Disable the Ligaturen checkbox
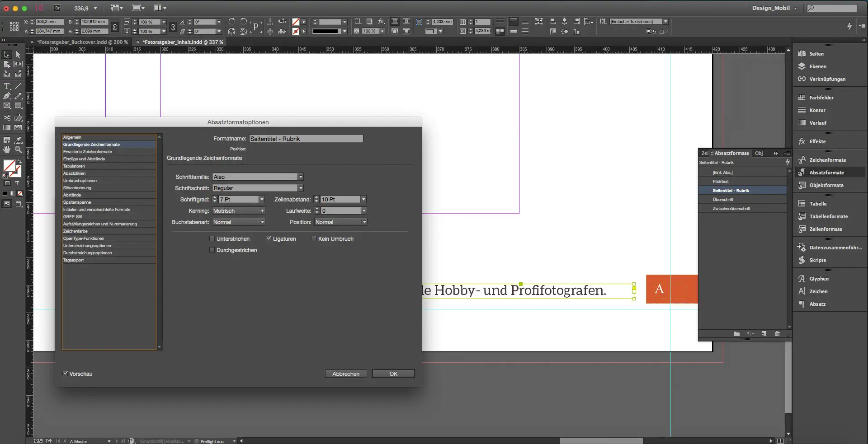The height and width of the screenshot is (444, 868). pyautogui.click(x=269, y=238)
